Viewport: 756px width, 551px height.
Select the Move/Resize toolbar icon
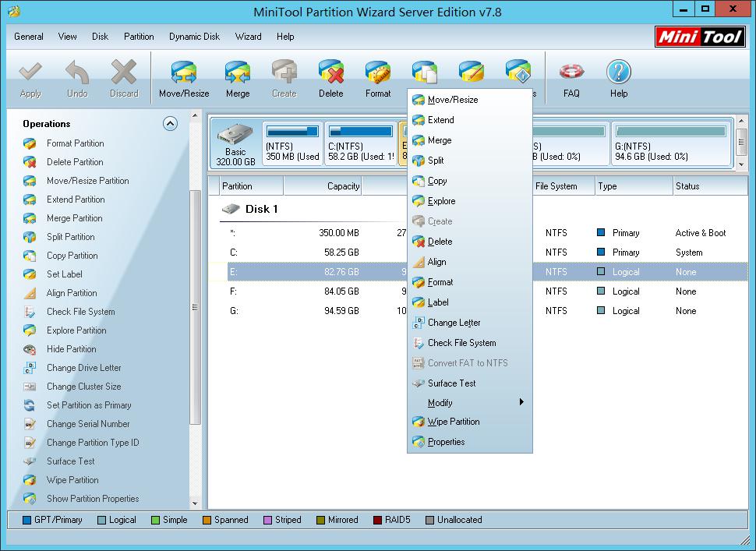[184, 72]
